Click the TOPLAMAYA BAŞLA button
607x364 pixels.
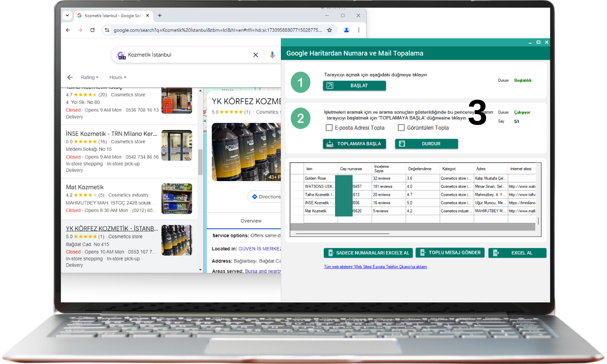coord(354,144)
